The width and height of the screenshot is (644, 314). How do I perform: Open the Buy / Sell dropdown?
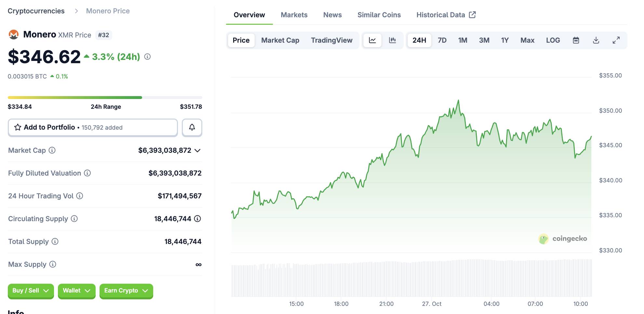31,291
